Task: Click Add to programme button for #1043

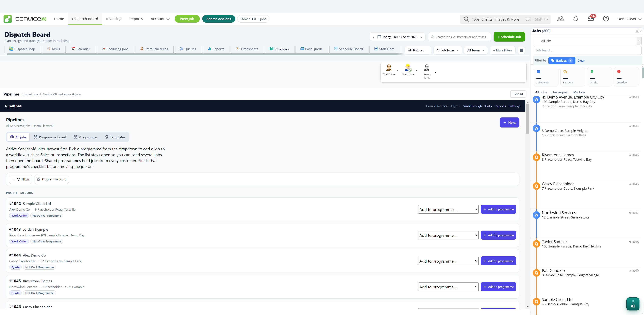Action: (498, 235)
